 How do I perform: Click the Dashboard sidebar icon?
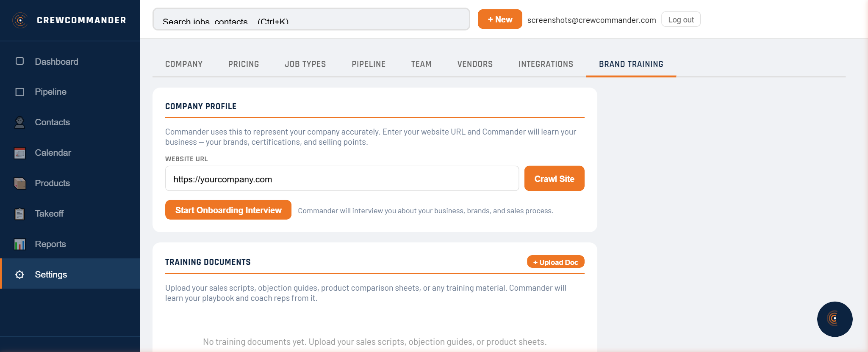[x=19, y=61]
